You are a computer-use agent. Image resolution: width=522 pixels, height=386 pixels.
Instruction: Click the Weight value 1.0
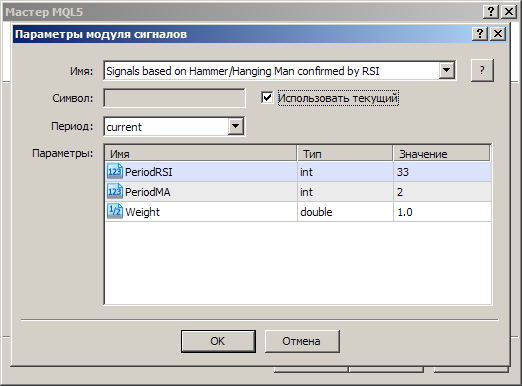[x=405, y=212]
